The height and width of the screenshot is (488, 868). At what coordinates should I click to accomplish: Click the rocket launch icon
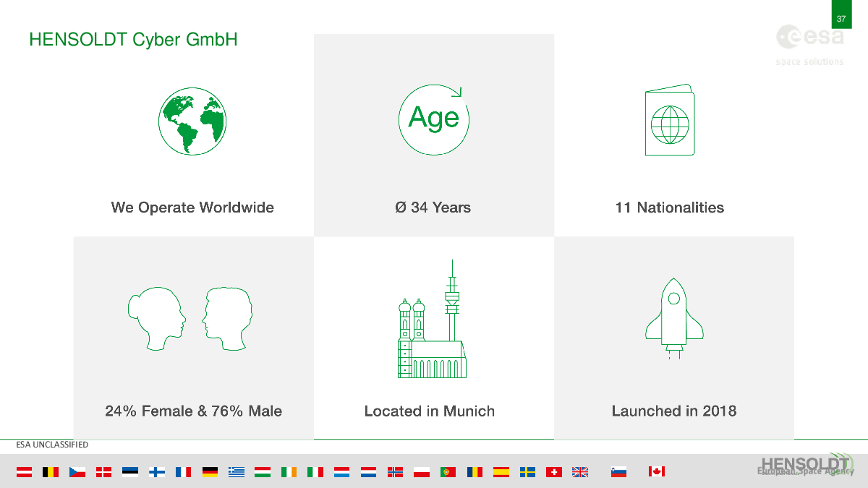pyautogui.click(x=673, y=319)
